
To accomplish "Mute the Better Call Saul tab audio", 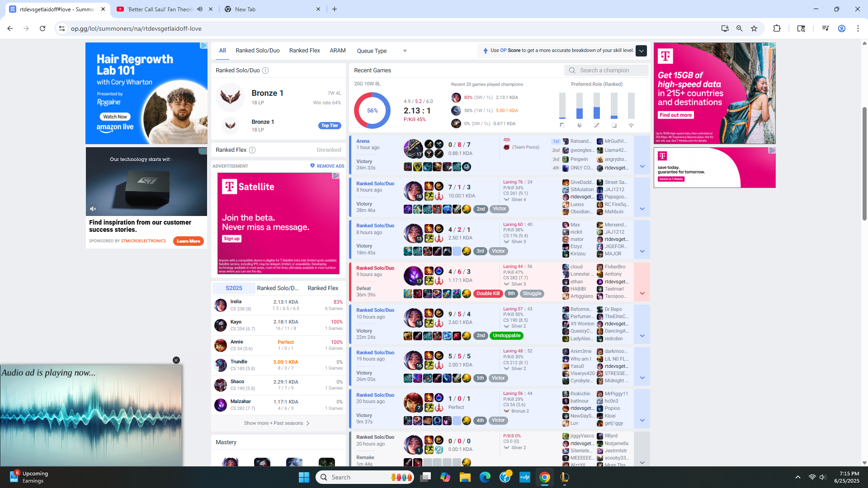I will tap(200, 9).
